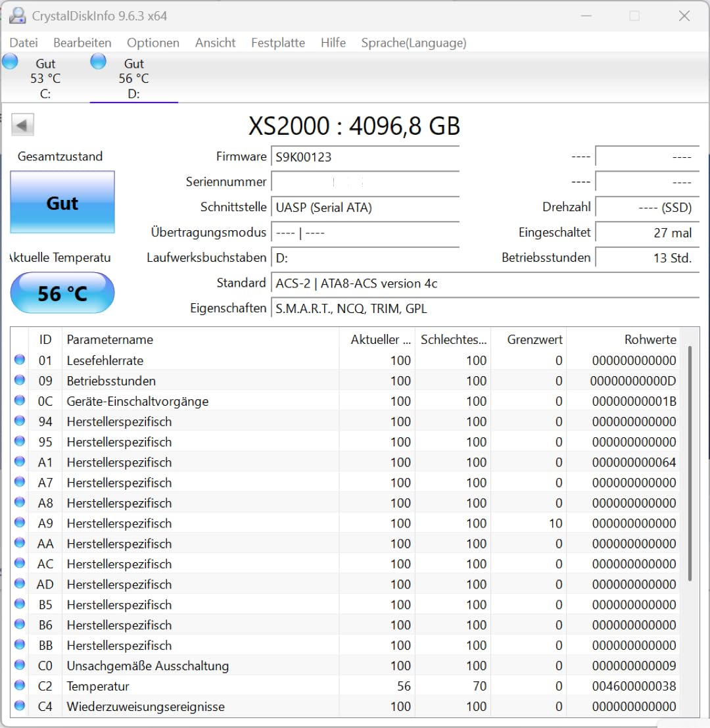Click the Eingeschaltet value 27 mal
710x728 pixels.
(x=647, y=233)
